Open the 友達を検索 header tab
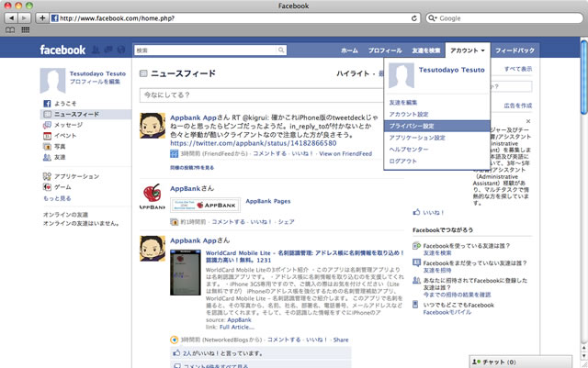 pyautogui.click(x=426, y=50)
